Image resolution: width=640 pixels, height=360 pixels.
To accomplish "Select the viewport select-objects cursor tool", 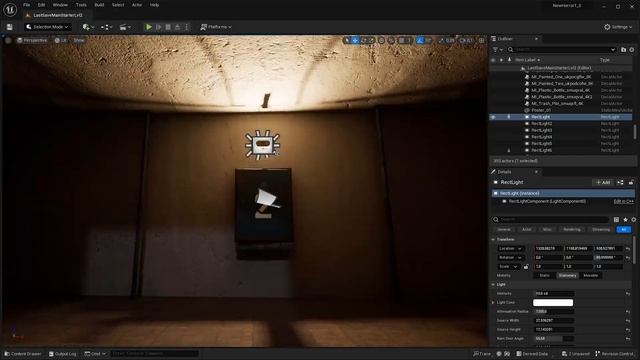I will pyautogui.click(x=347, y=40).
